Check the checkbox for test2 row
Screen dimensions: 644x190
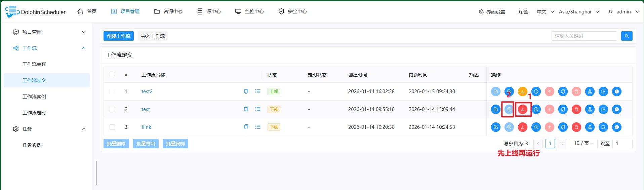[x=112, y=91]
